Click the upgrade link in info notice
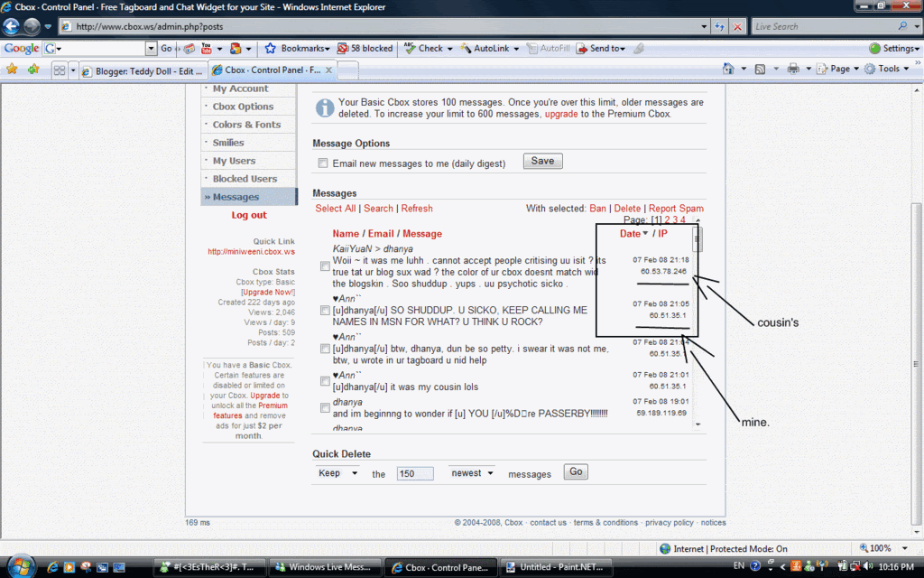 tap(561, 115)
